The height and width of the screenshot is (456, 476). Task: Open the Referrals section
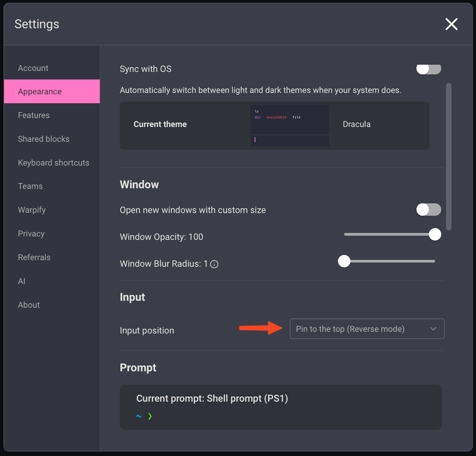point(34,257)
